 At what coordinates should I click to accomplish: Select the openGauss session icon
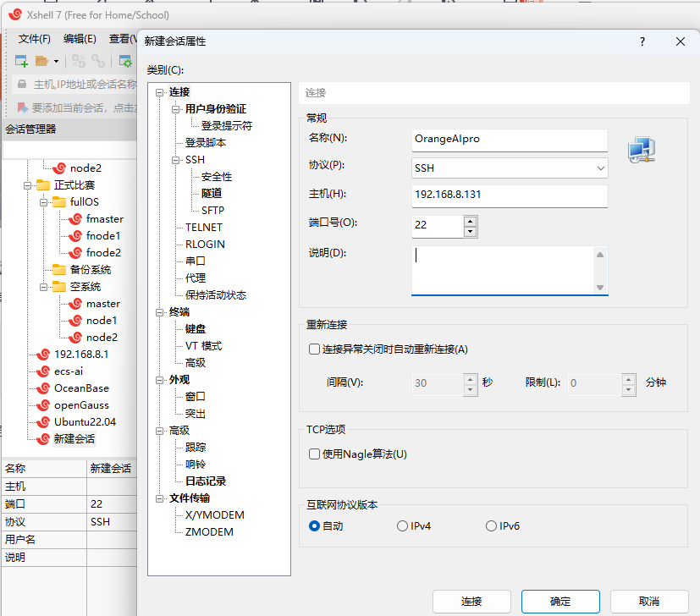42,404
